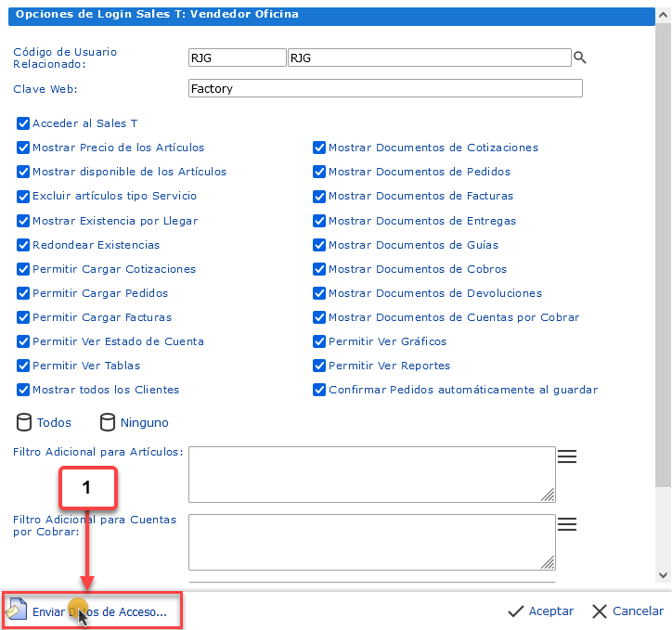The width and height of the screenshot is (672, 630).
Task: Focus the Clave Web field containing Factory
Action: coord(385,88)
